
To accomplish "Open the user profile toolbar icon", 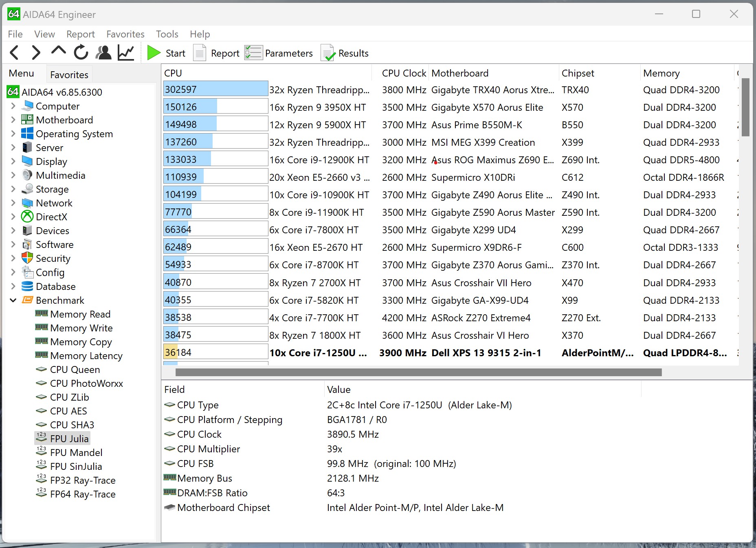I will pyautogui.click(x=103, y=53).
